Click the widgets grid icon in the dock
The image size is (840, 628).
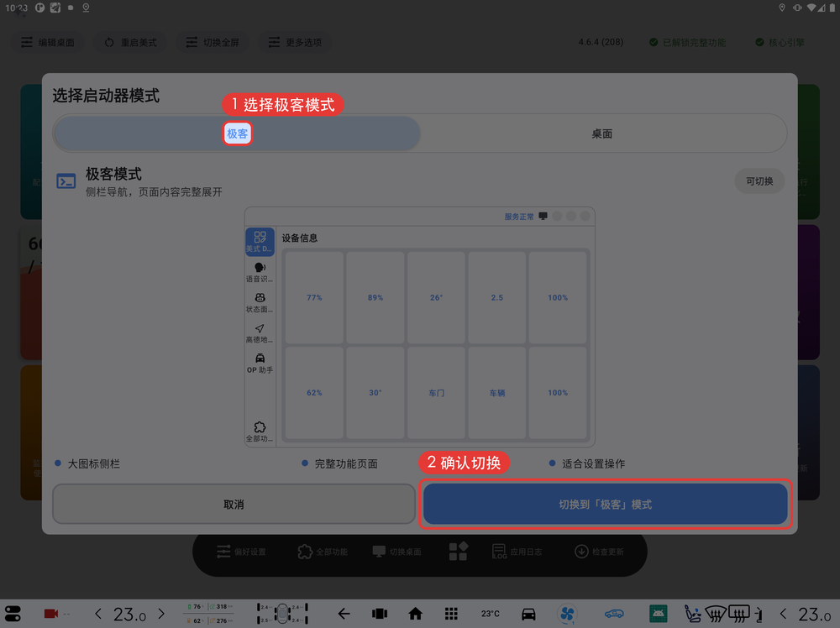pyautogui.click(x=458, y=551)
